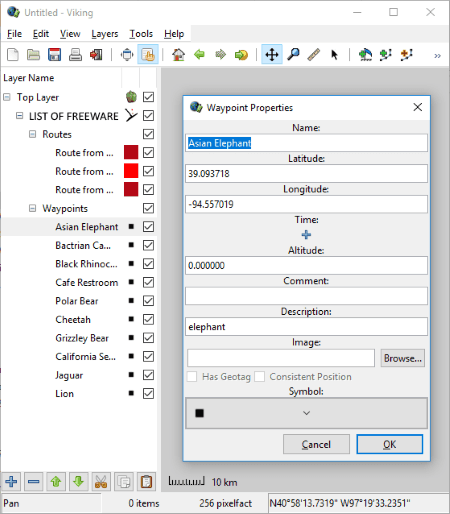Collapse the Waypoints tree node
Viewport: 450px width, 514px height.
(x=32, y=208)
